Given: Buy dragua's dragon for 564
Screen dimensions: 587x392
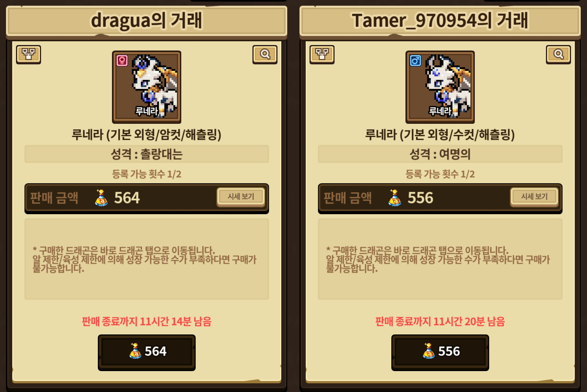Looking at the screenshot, I should pos(147,352).
